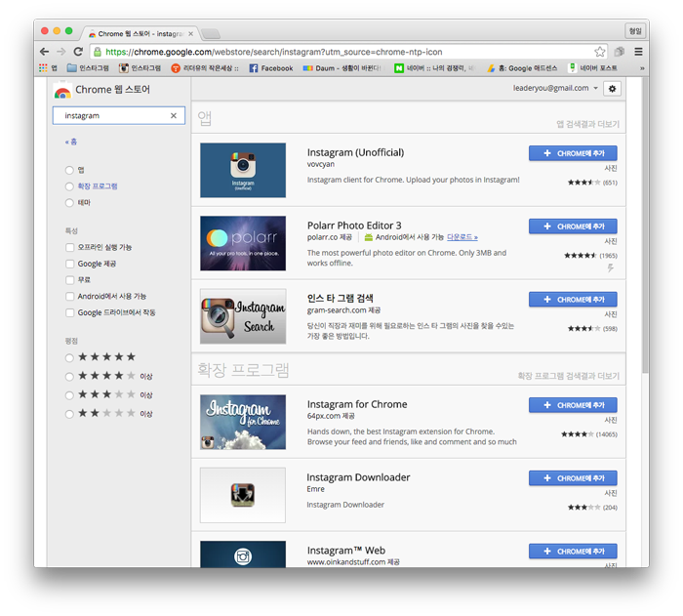Open the Instagram for Chrome title
Image resolution: width=683 pixels, height=616 pixels.
357,404
